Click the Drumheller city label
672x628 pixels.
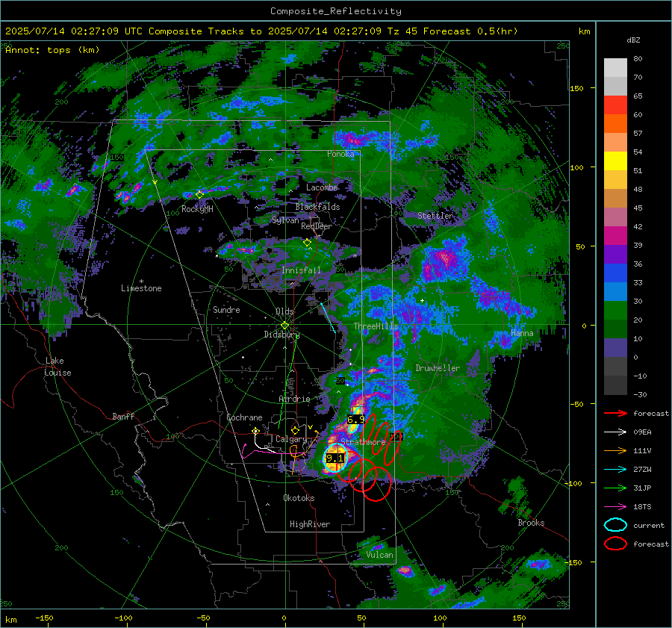[x=438, y=368]
